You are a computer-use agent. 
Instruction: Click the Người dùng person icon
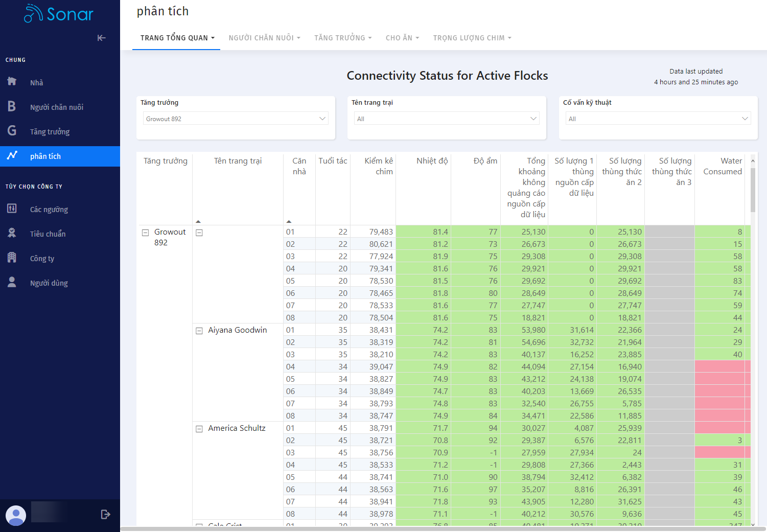[12, 282]
